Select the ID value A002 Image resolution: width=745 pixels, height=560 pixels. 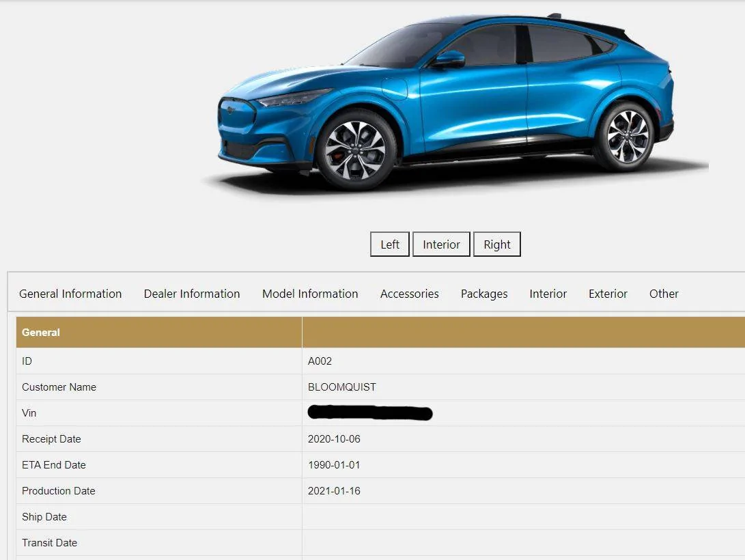coord(320,361)
